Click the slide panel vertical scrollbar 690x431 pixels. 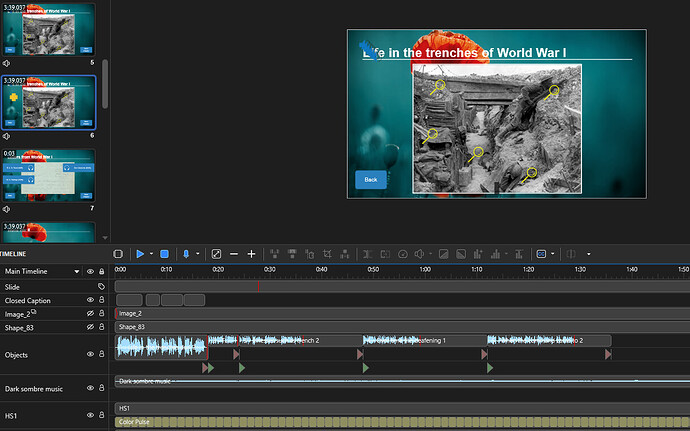click(x=105, y=82)
